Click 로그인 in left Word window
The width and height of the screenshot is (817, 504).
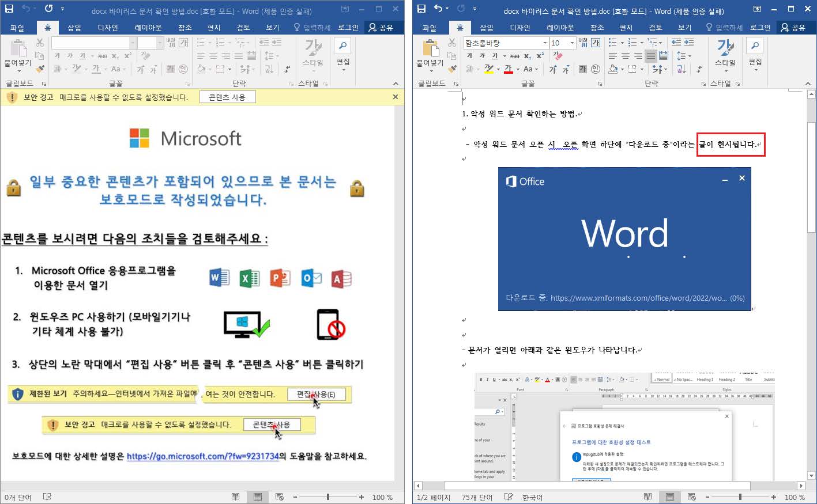(x=348, y=27)
